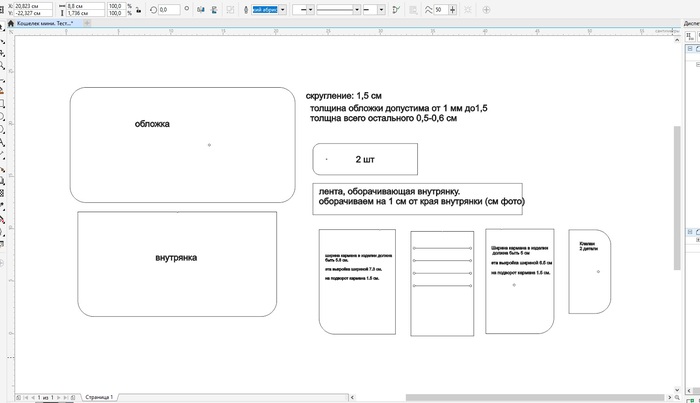Screen dimensions: 700x403
Task: Go to the previous page navigator arrow
Action: pyautogui.click(x=32, y=397)
